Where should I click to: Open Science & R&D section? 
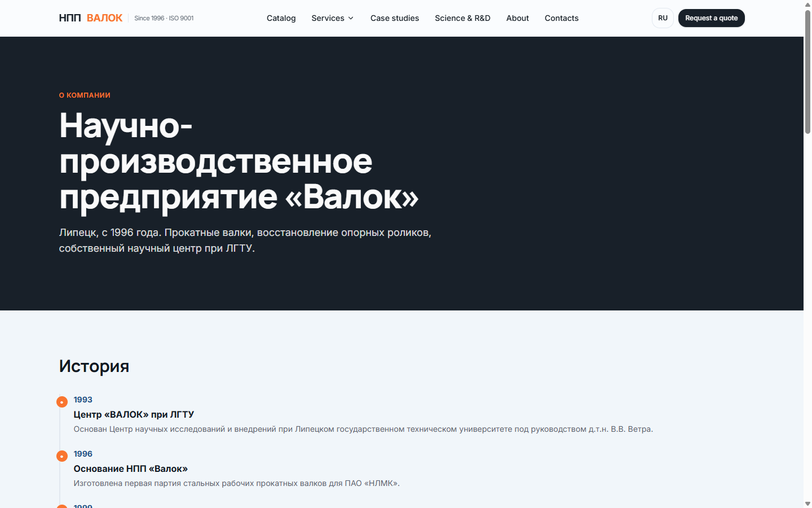pos(462,18)
